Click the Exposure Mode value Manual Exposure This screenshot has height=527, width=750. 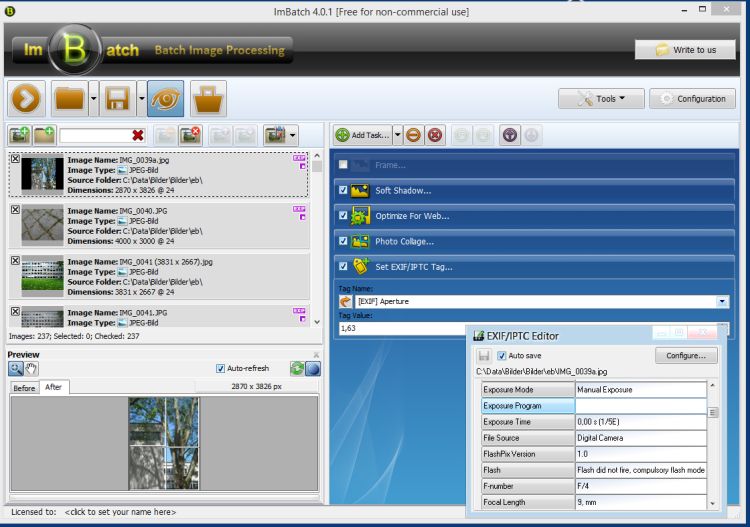(640, 390)
